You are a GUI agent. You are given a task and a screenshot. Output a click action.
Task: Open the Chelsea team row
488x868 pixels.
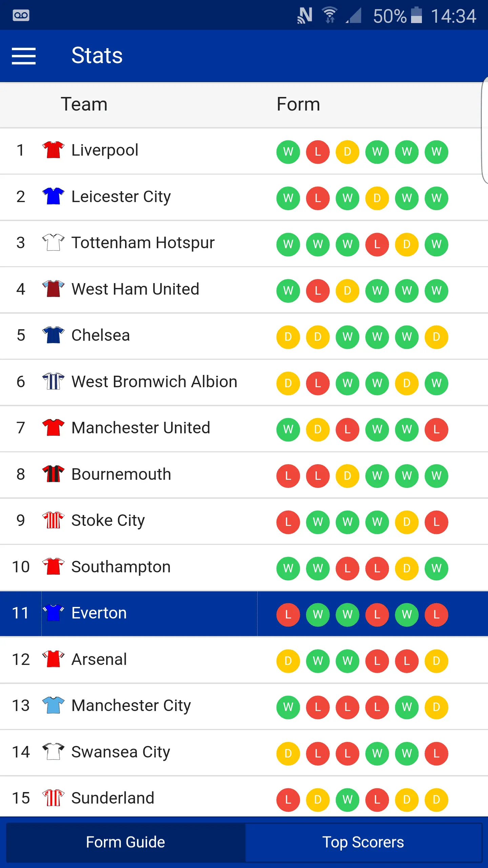coord(101,335)
